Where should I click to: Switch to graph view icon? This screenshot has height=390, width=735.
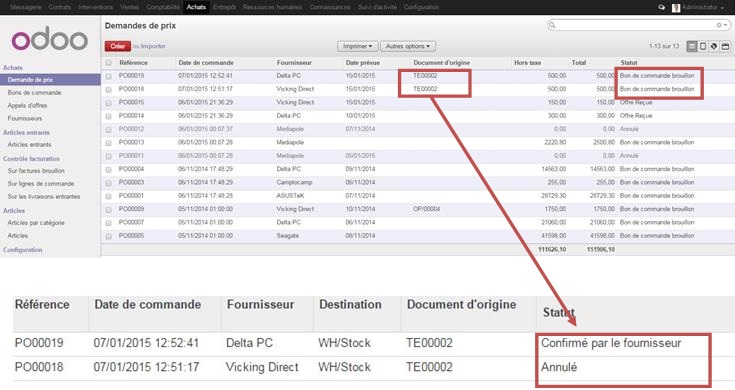click(x=714, y=46)
